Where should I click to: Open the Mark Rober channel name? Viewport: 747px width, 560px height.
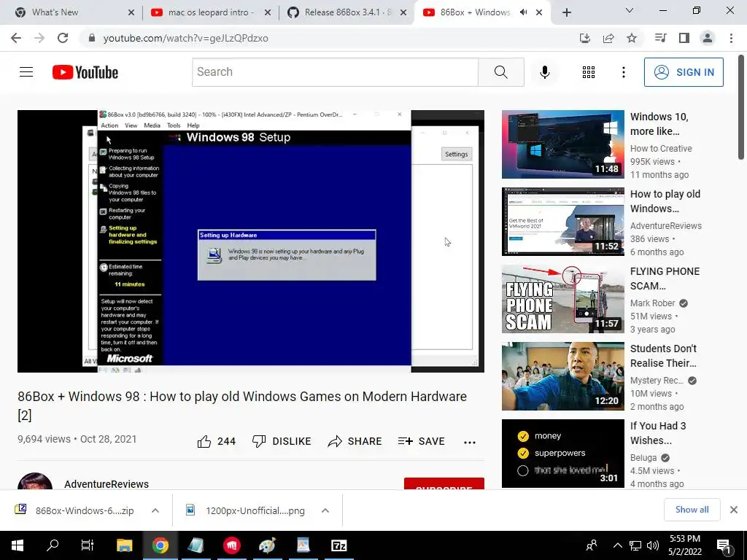[652, 303]
